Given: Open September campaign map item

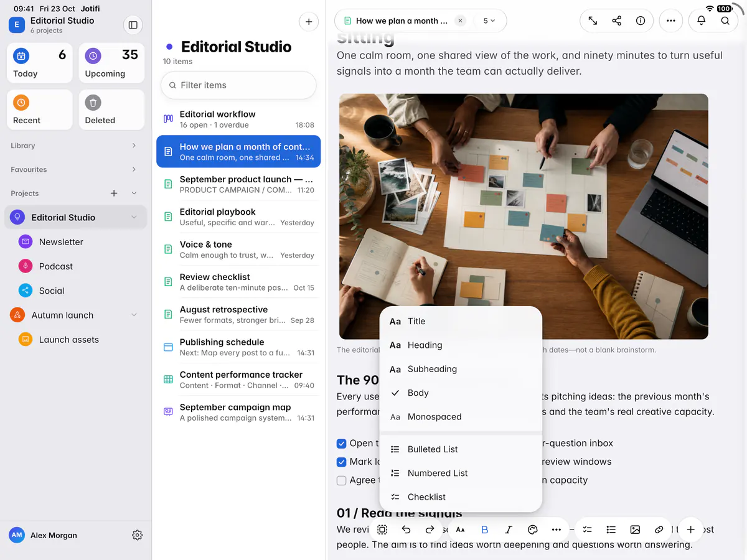Looking at the screenshot, I should pos(238,412).
